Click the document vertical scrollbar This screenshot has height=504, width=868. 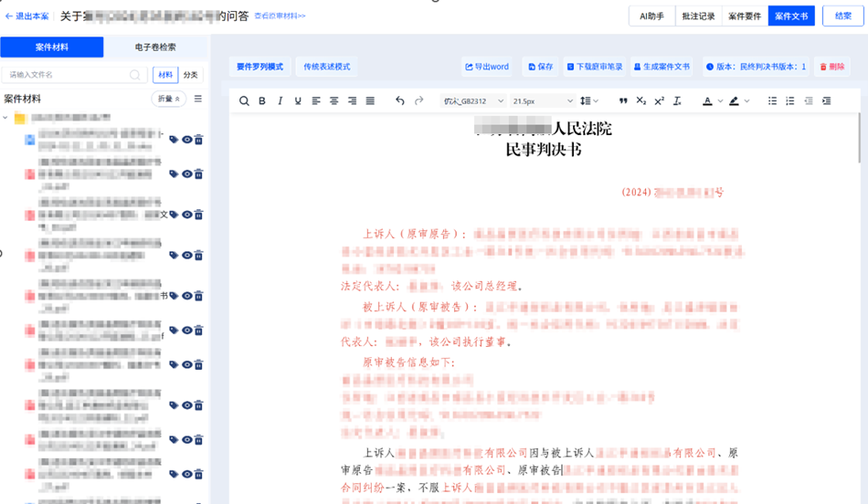click(x=859, y=137)
